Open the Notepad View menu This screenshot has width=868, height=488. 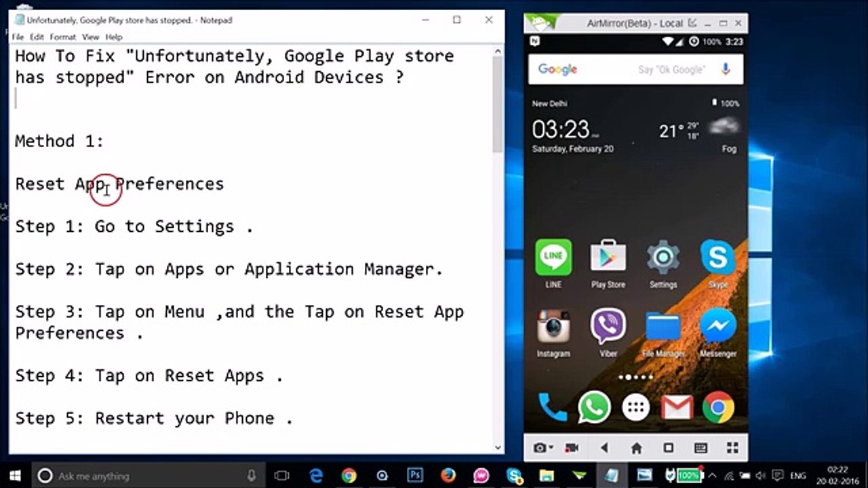[x=90, y=37]
